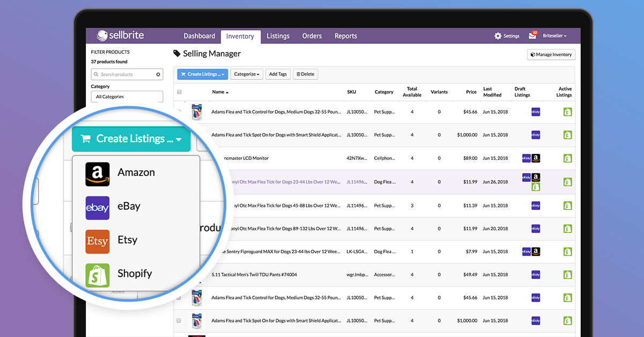Sort by the Price column header

pos(471,92)
